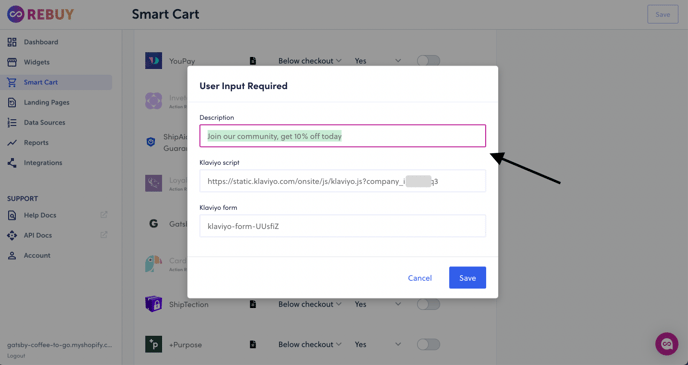Expand +Purpose Below checkout dropdown

click(310, 344)
